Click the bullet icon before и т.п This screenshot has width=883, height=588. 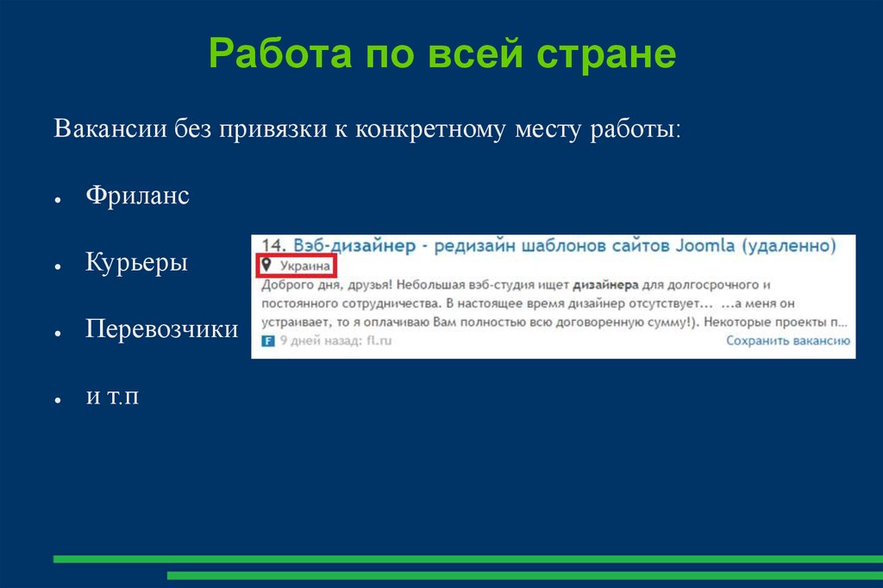coord(59,399)
